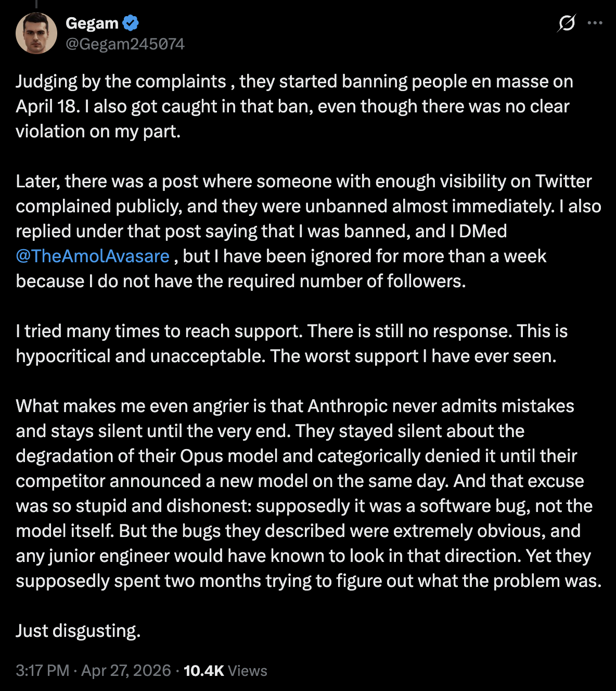Click the "April 18" text in the post

pyautogui.click(x=47, y=106)
